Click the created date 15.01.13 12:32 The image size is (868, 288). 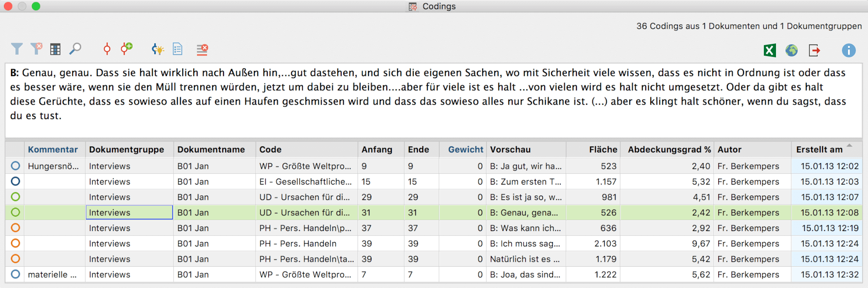tap(829, 275)
